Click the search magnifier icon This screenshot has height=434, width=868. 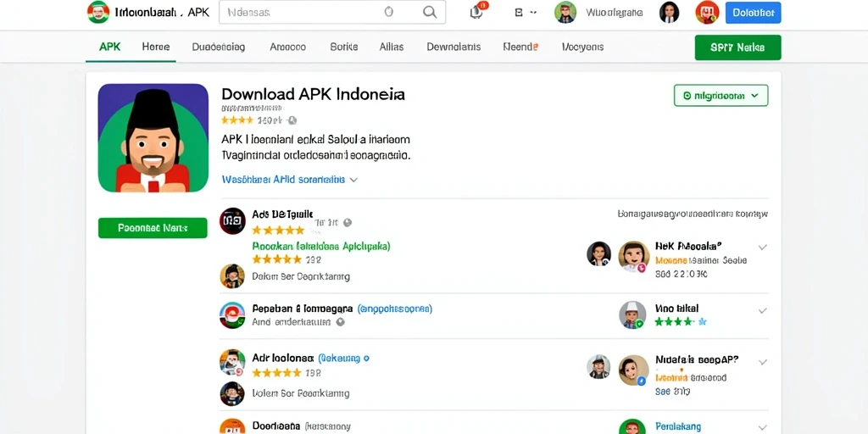point(430,12)
